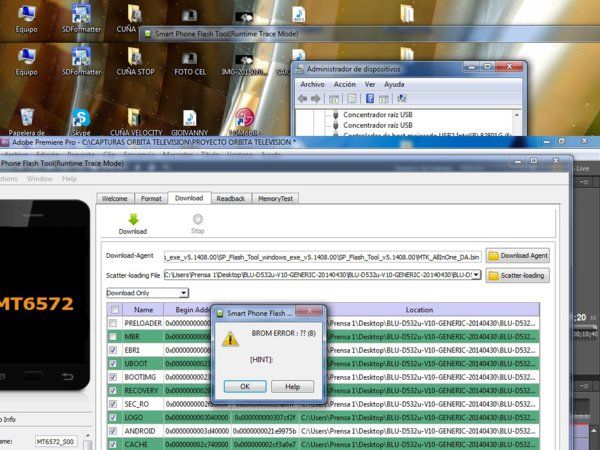Open the IMG-20150 desktop image icon
The width and height of the screenshot is (600, 450).
coord(244,64)
